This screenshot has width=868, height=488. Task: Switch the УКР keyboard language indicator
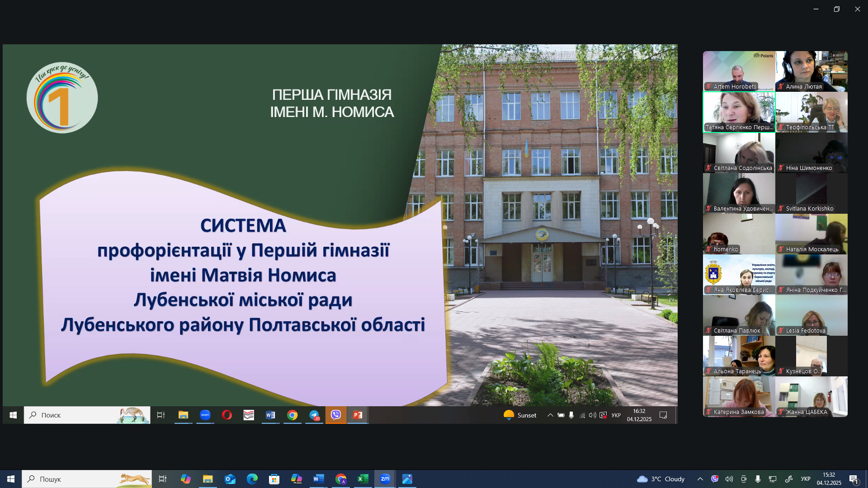(x=806, y=479)
